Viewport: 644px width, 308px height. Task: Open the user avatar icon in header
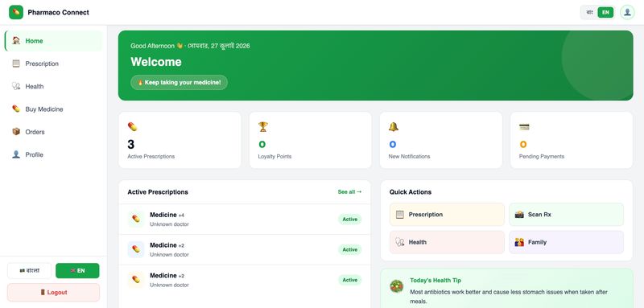click(627, 12)
